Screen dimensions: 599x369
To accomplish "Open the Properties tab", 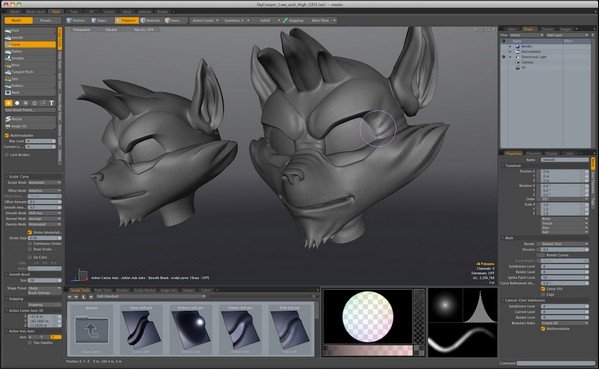I will pyautogui.click(x=513, y=153).
